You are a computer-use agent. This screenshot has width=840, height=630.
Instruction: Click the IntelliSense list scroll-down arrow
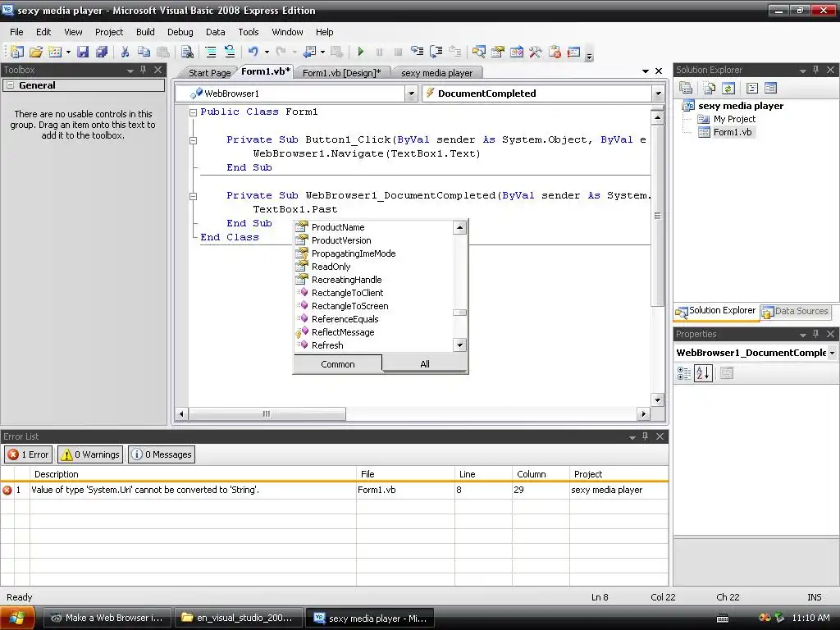(459, 345)
